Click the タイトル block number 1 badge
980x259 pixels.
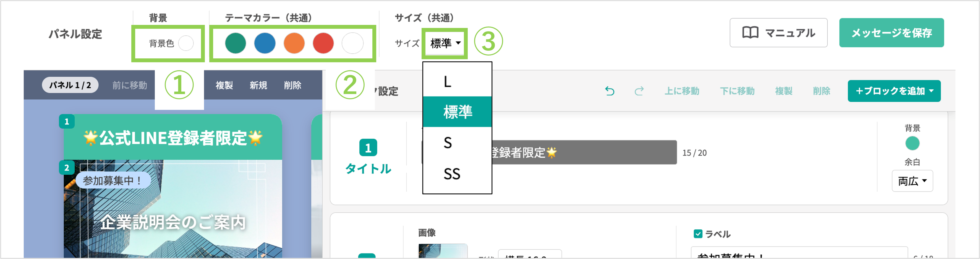click(368, 148)
